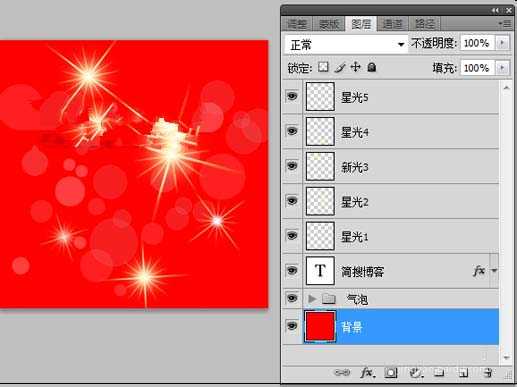Viewport: 517px width, 387px height.
Task: Select layer named 星光4
Action: pyautogui.click(x=355, y=132)
